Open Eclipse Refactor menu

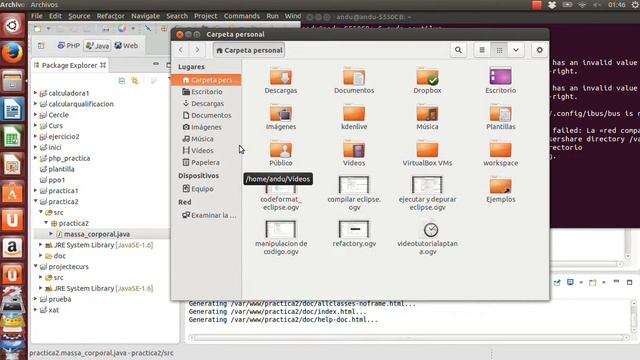pyautogui.click(x=111, y=16)
